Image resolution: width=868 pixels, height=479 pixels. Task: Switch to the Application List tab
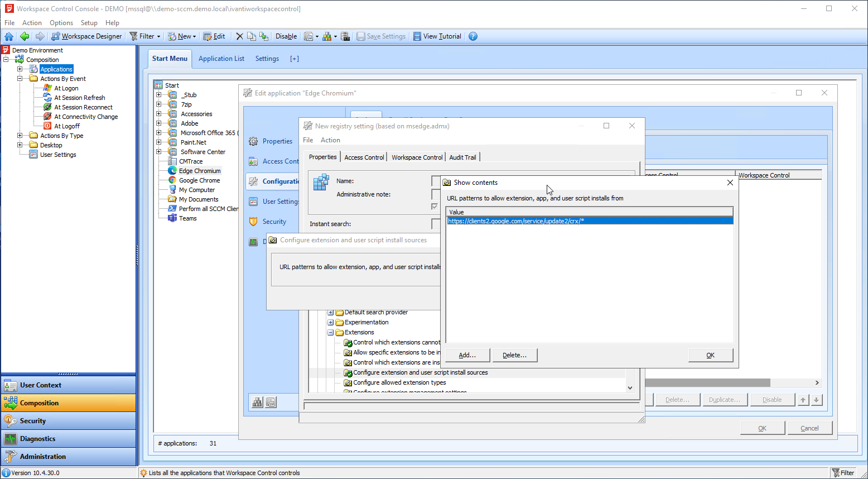tap(221, 59)
